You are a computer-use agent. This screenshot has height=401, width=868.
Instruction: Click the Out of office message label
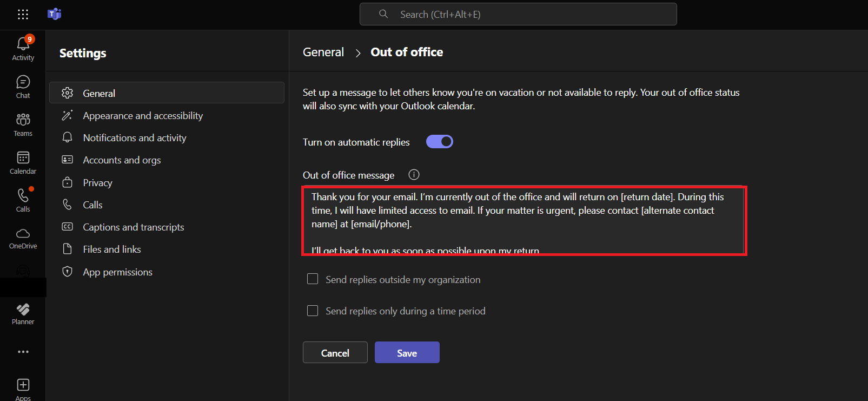[x=349, y=175]
